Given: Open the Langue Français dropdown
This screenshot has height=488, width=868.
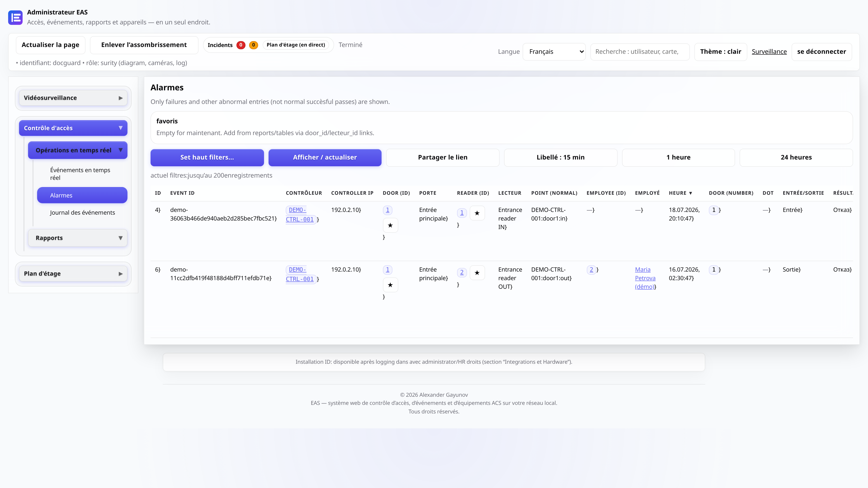Looking at the screenshot, I should click(554, 52).
